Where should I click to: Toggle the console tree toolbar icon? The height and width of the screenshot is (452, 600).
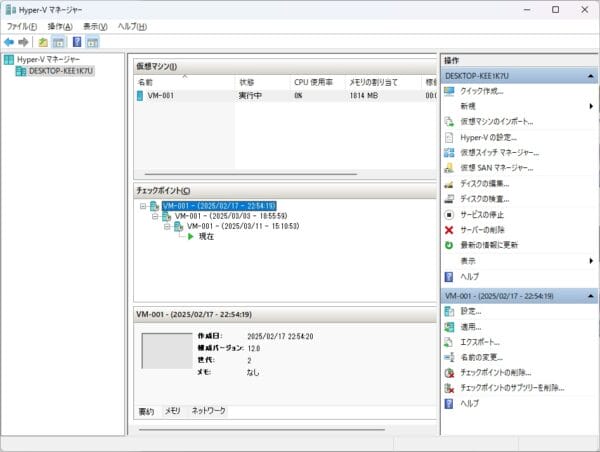click(58, 42)
